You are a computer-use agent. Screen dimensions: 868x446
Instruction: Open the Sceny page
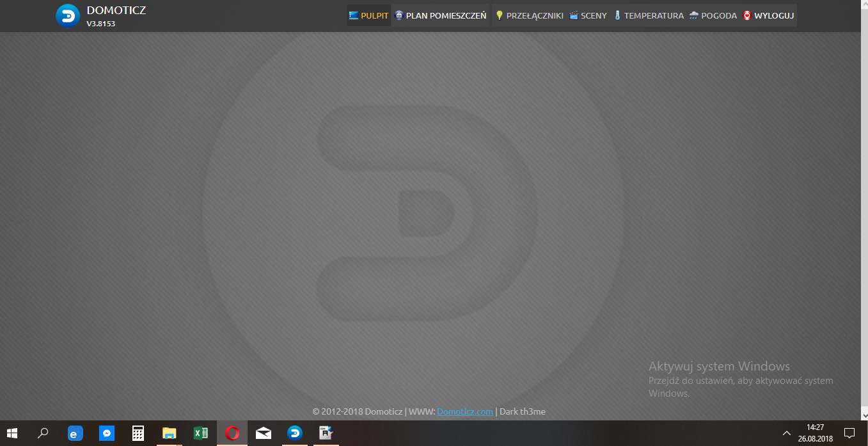tap(588, 16)
